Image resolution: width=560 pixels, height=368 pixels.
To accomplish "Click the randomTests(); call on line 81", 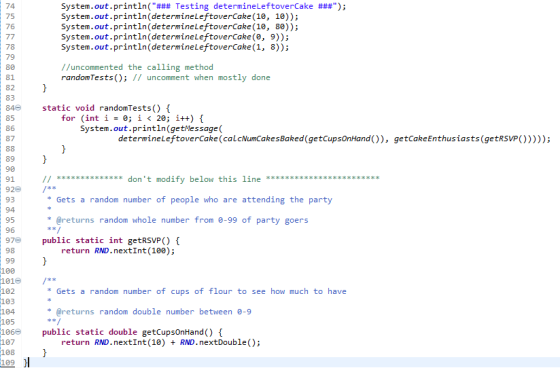I will (94, 78).
